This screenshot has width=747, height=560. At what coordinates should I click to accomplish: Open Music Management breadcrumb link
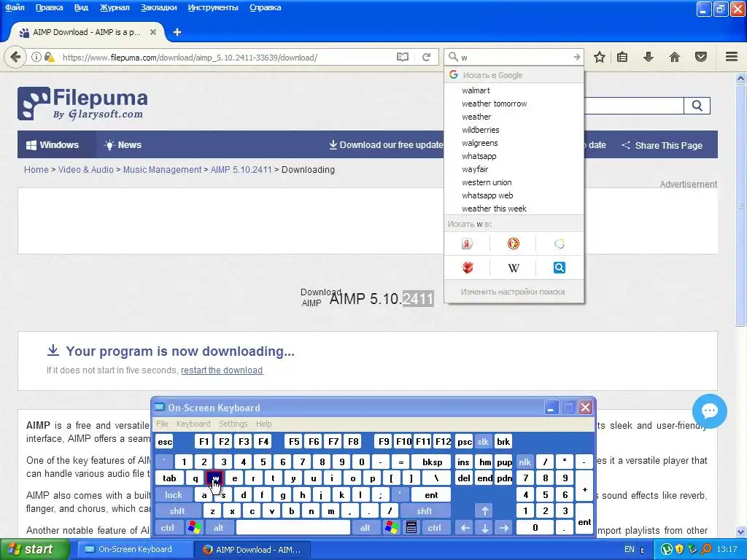162,170
